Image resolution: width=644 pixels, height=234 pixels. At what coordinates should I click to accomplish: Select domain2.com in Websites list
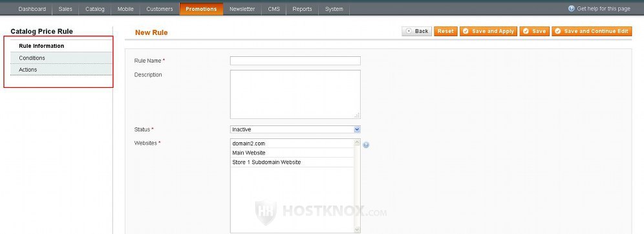pos(292,144)
